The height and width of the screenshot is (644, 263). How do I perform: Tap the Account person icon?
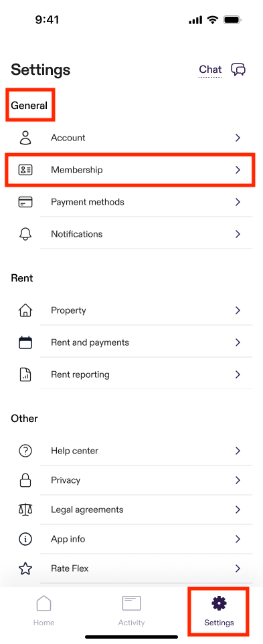tap(25, 138)
